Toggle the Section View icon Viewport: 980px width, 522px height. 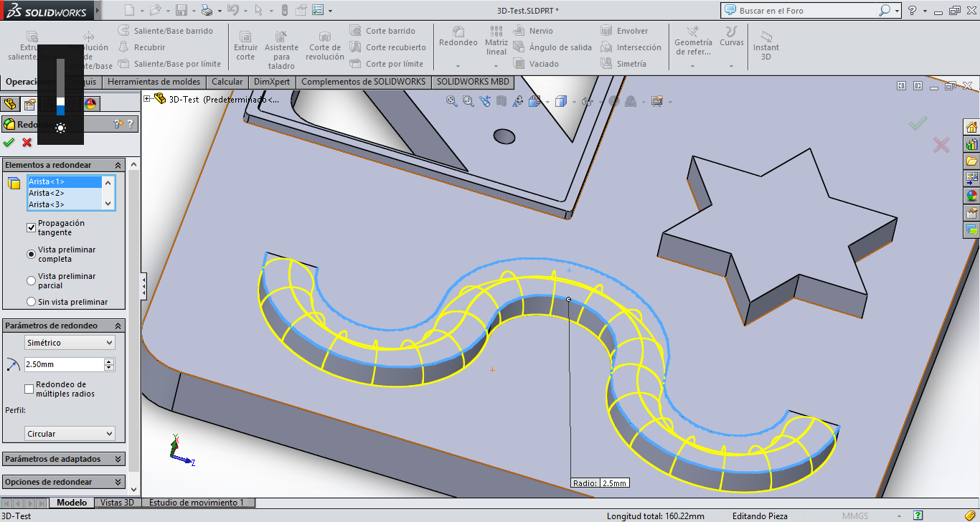click(501, 101)
